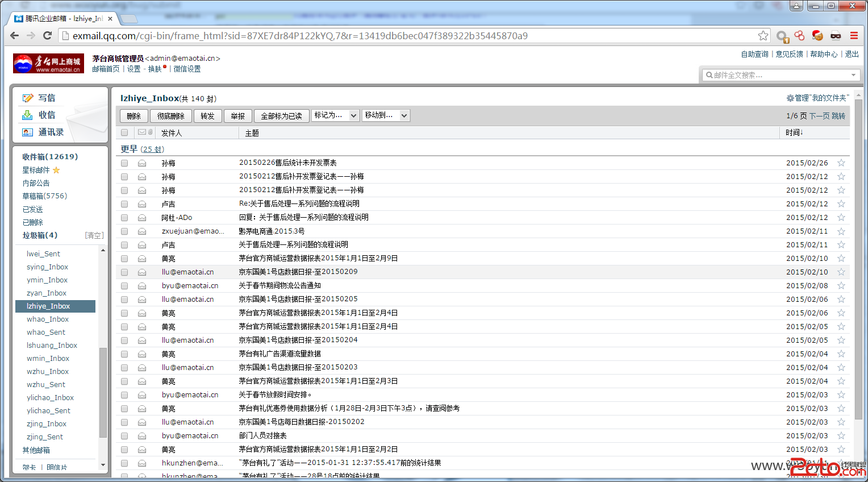Bookmark page with the star icon
The image size is (868, 482).
(x=763, y=36)
